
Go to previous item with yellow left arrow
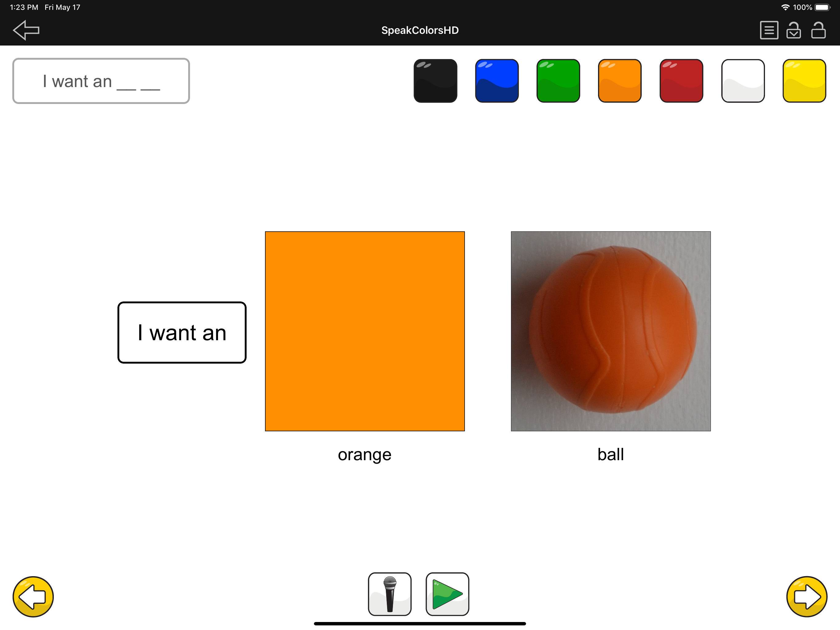[33, 596]
